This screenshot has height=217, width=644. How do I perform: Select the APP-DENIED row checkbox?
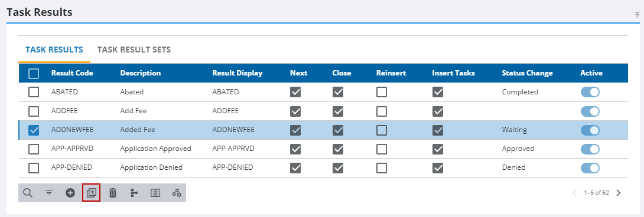[34, 168]
